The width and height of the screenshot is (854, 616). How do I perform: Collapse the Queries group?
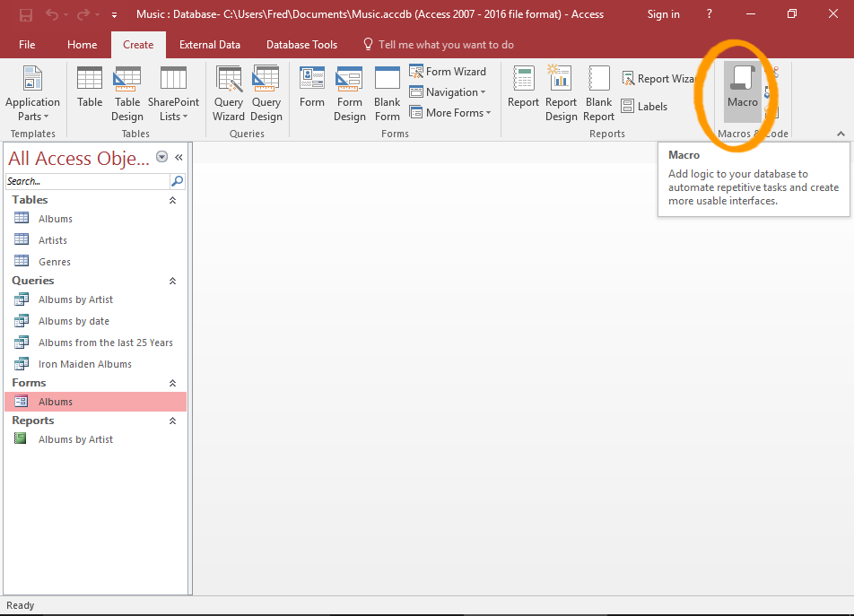[172, 281]
